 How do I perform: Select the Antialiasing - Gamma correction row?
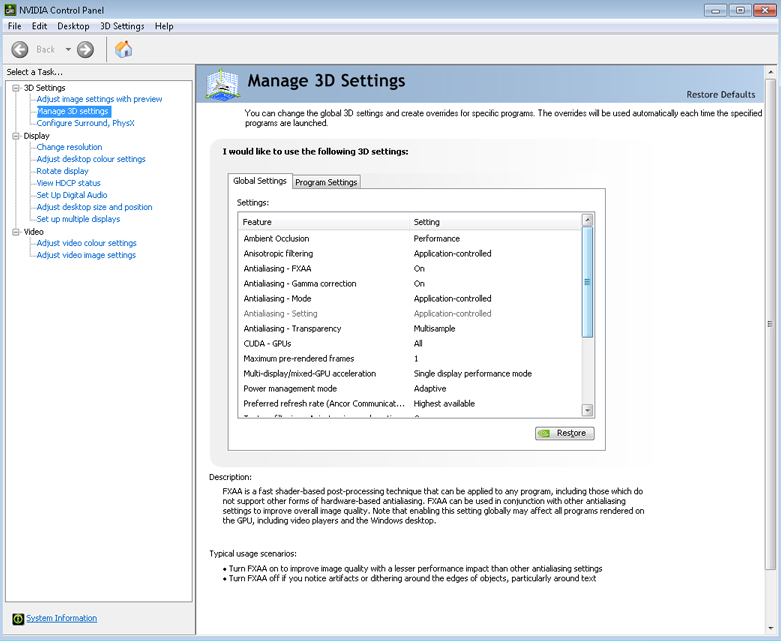point(409,283)
